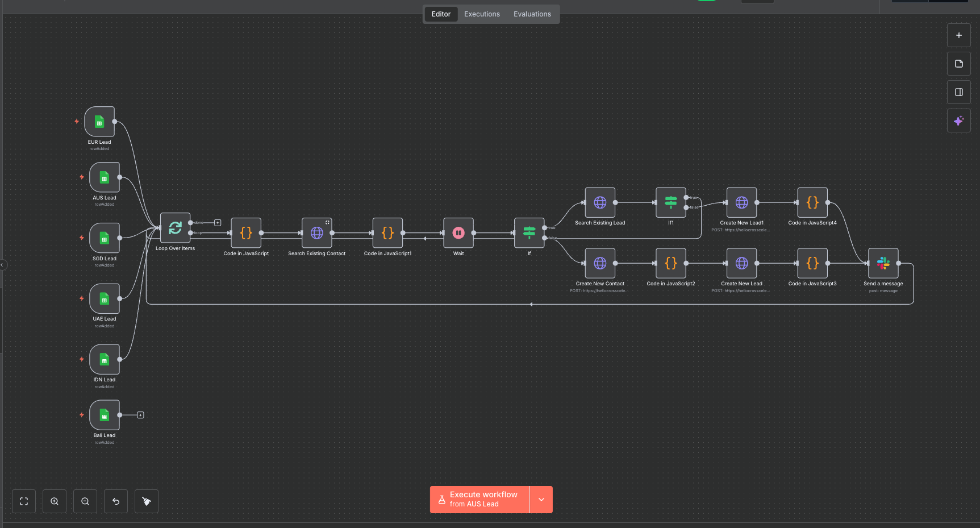
Task: Open the Wait node
Action: (x=458, y=232)
